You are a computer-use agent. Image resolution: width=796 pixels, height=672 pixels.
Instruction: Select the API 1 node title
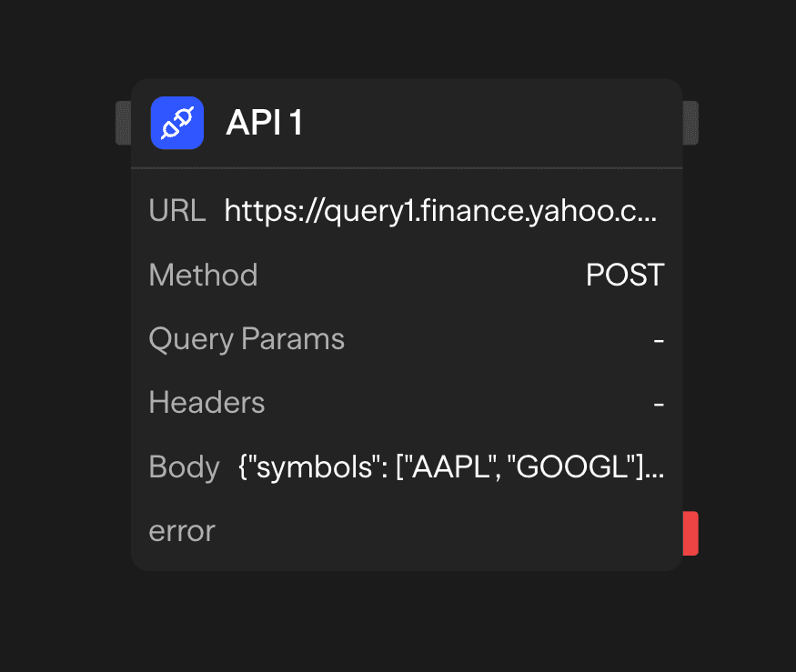click(x=264, y=123)
